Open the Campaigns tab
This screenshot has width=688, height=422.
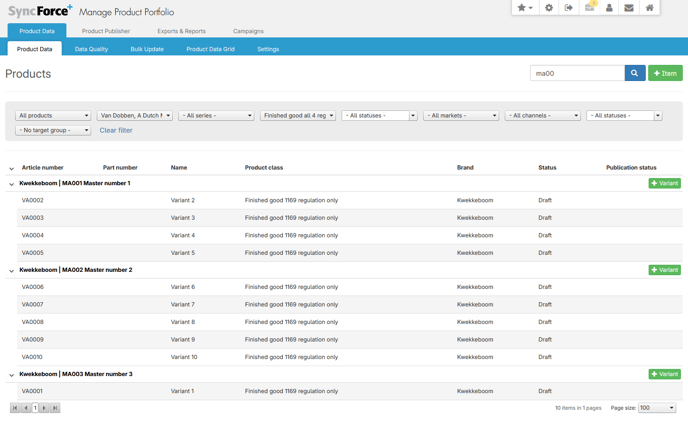coord(248,31)
